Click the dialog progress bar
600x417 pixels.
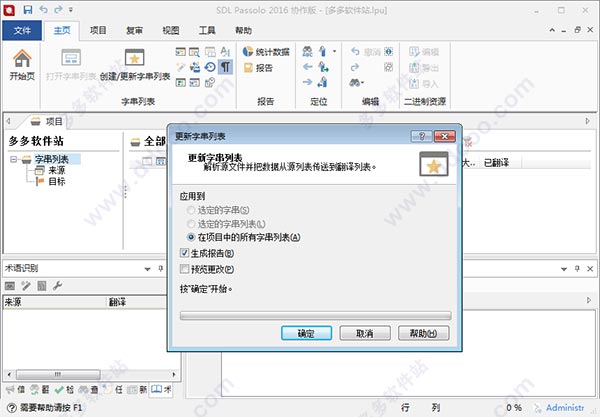point(316,316)
